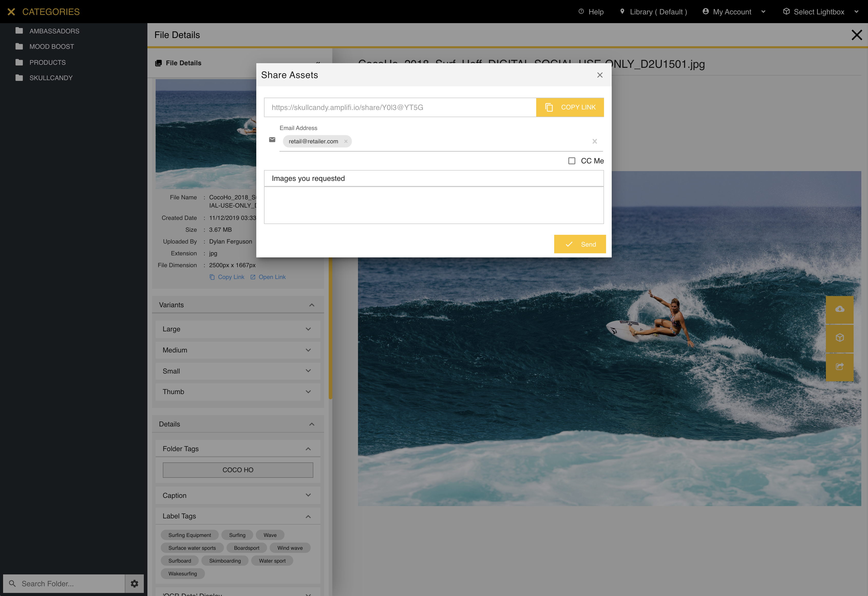This screenshot has width=868, height=596.
Task: Collapse the Label Tags section
Action: pyautogui.click(x=308, y=517)
